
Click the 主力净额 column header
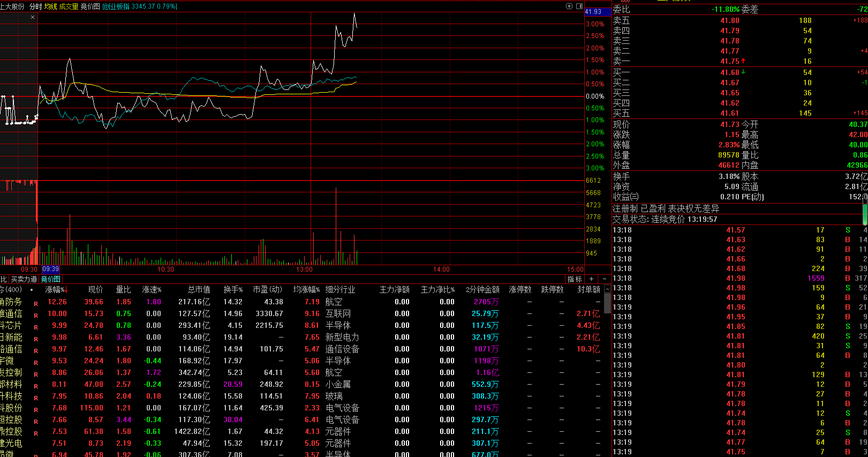(x=395, y=289)
